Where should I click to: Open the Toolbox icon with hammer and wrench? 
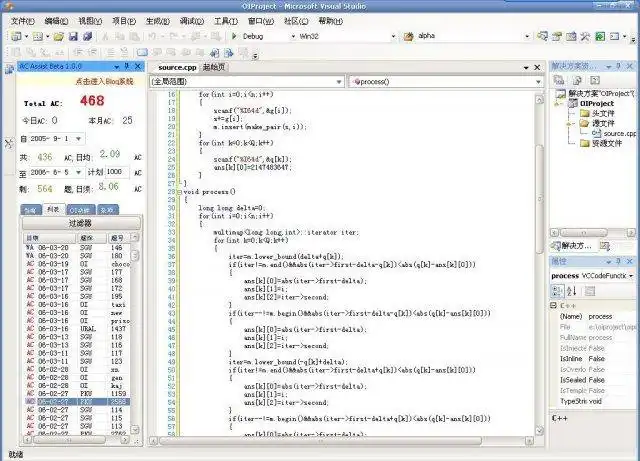coord(585,36)
